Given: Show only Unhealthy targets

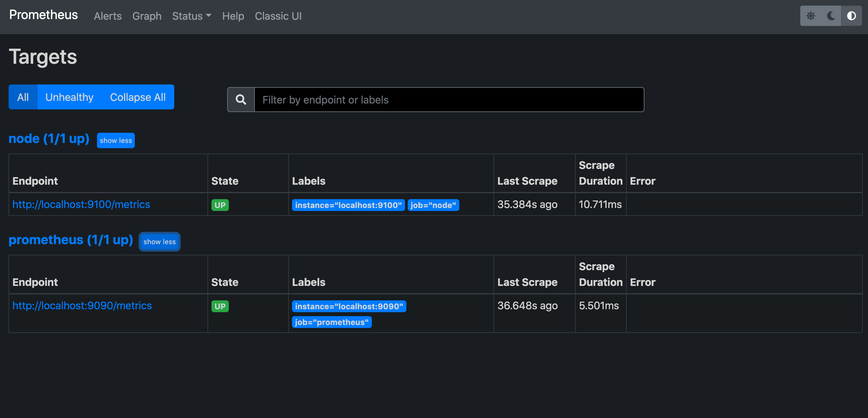Looking at the screenshot, I should point(69,97).
